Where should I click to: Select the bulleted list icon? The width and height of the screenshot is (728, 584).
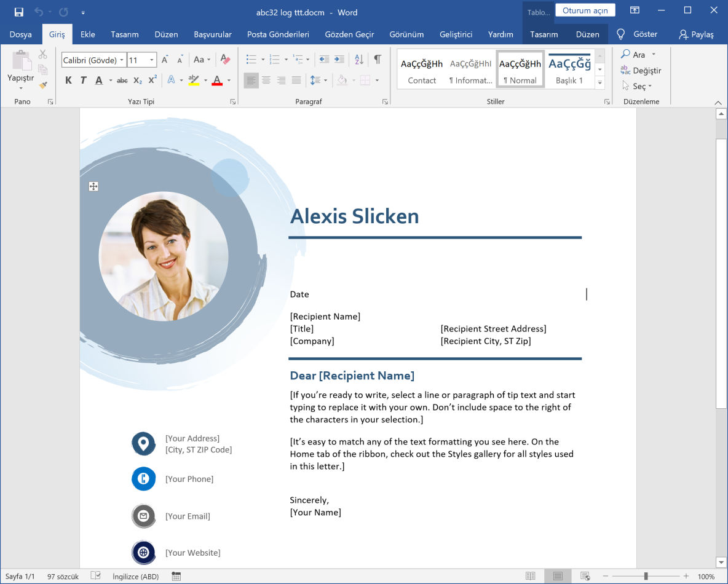[x=251, y=60]
